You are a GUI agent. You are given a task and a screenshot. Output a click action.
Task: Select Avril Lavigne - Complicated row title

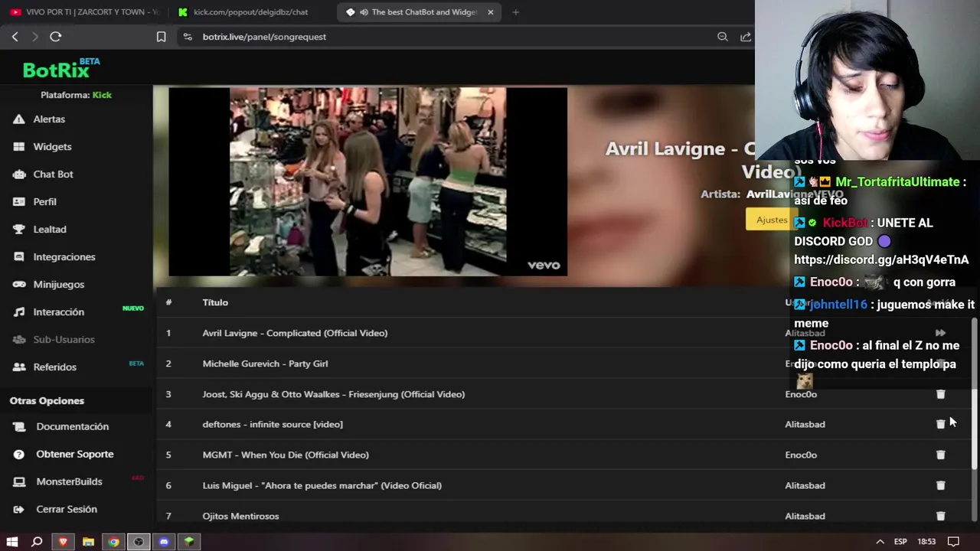pos(295,333)
